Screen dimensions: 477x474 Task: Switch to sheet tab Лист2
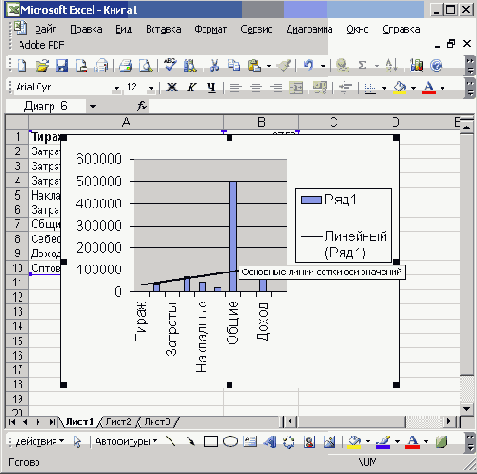point(119,422)
